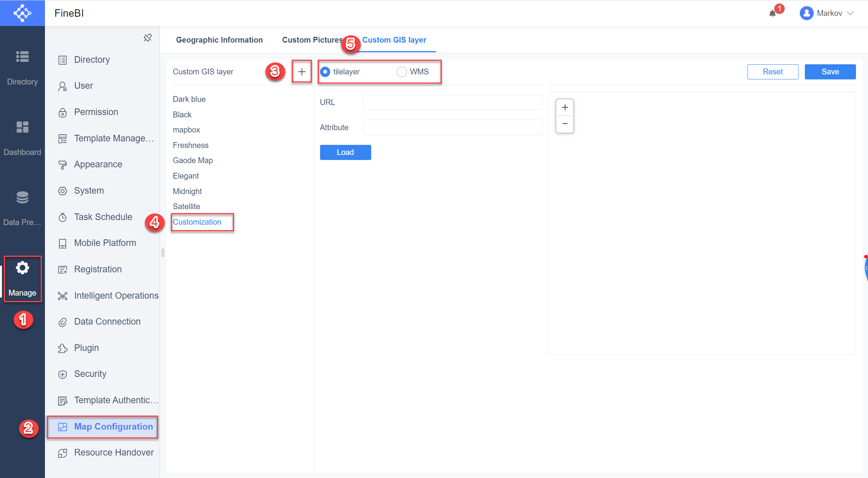The image size is (868, 478).
Task: Click the Save button
Action: point(830,72)
